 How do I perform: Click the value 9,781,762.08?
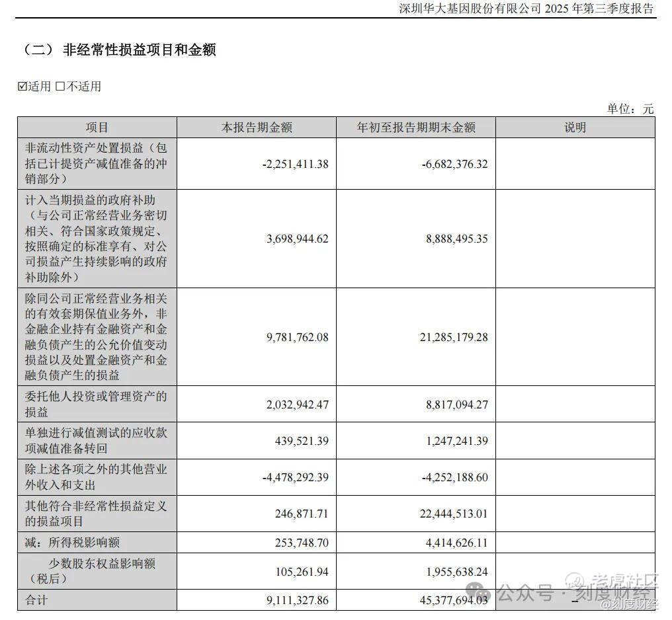[298, 337]
